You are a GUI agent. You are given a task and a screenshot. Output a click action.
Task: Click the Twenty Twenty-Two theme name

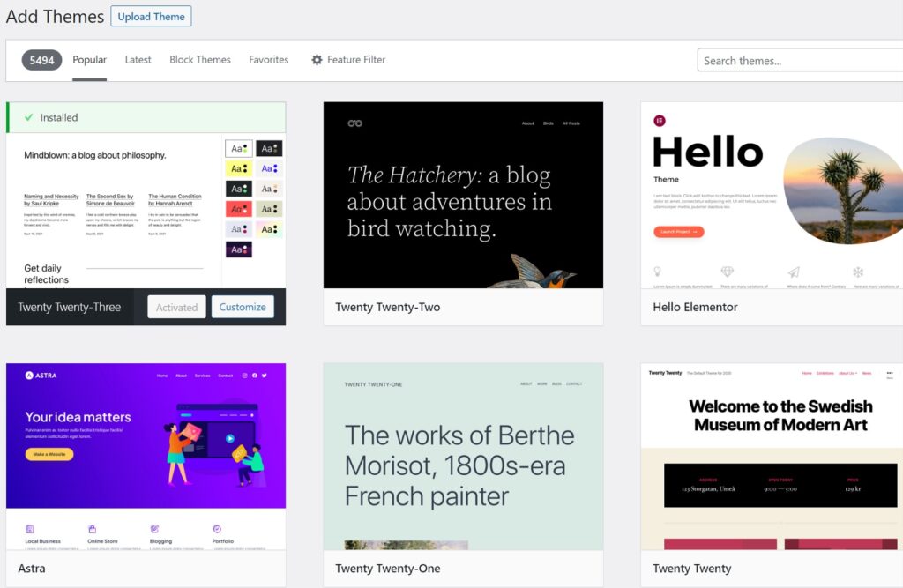[388, 307]
